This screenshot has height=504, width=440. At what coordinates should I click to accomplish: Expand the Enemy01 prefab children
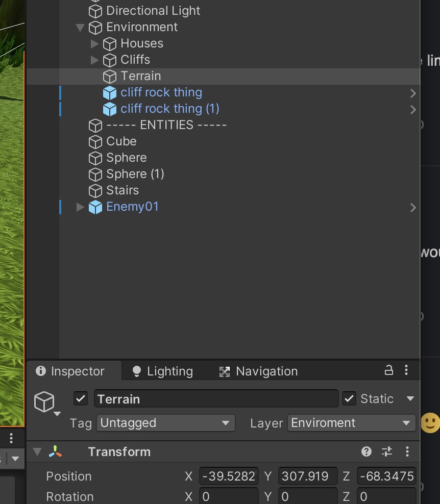[x=80, y=207]
